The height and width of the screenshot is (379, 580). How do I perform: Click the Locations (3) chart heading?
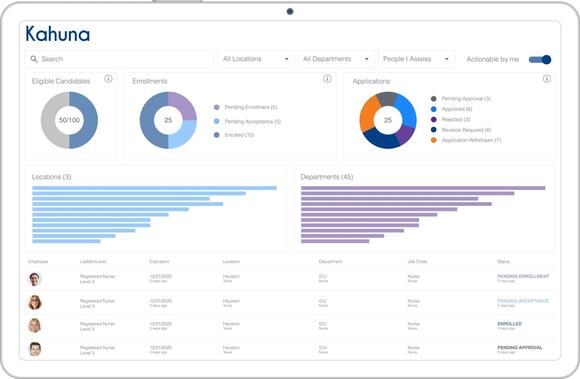tap(51, 177)
